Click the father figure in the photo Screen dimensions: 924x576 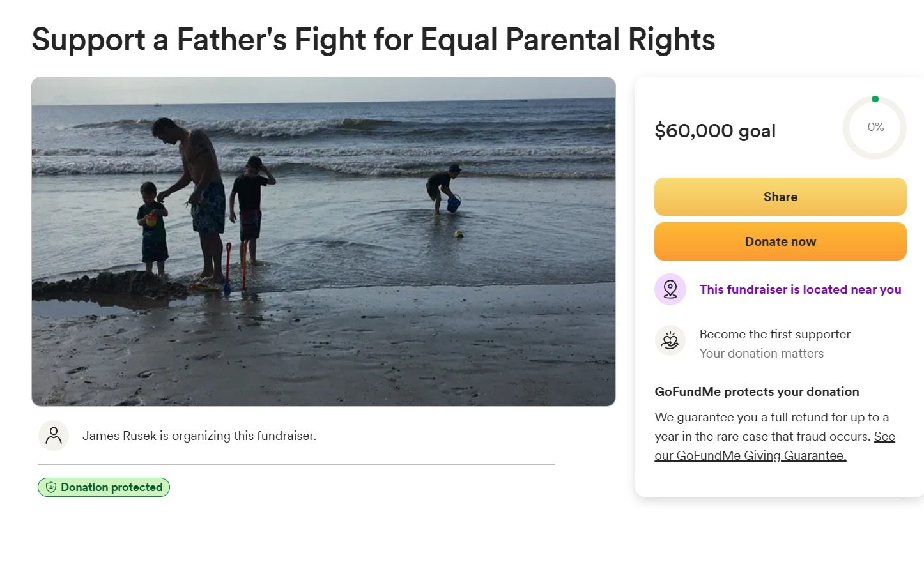pos(194,198)
